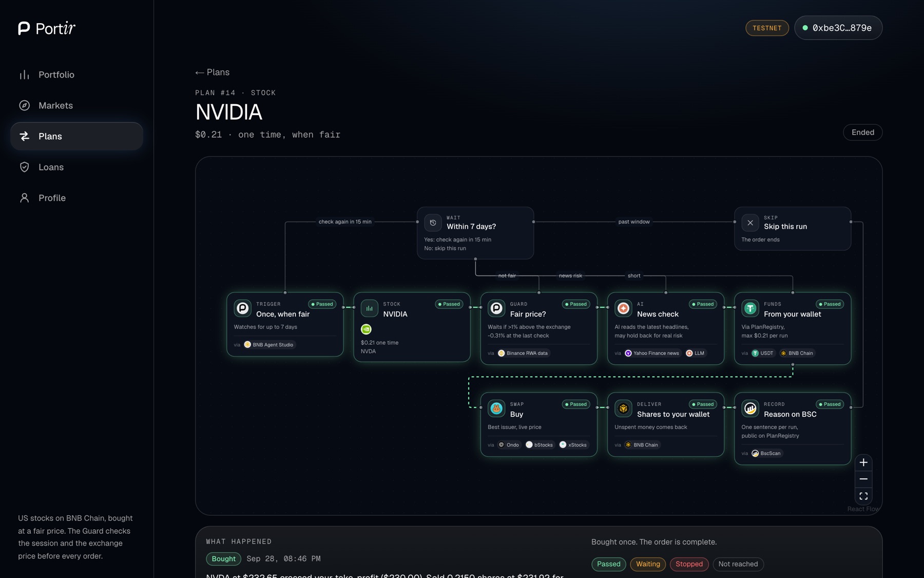Image resolution: width=924 pixels, height=578 pixels.
Task: Click the Yahoo Finance news chip
Action: pyautogui.click(x=652, y=353)
